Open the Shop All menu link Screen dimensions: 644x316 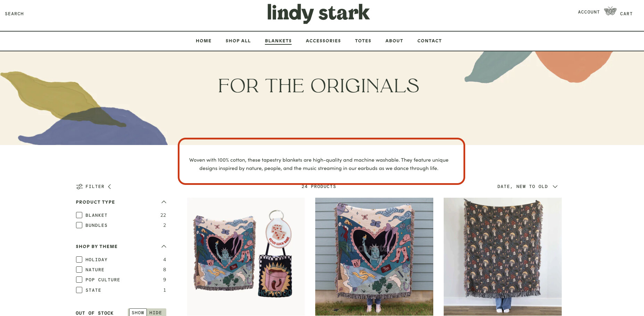[x=238, y=41]
